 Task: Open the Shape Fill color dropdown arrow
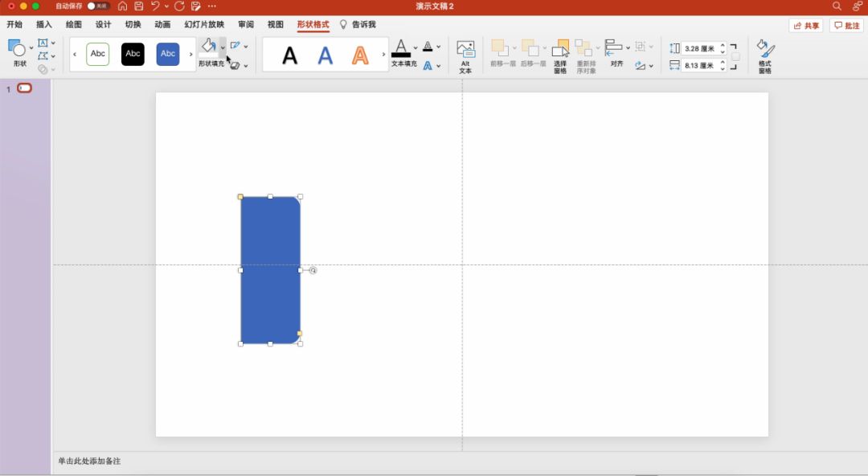(x=223, y=47)
